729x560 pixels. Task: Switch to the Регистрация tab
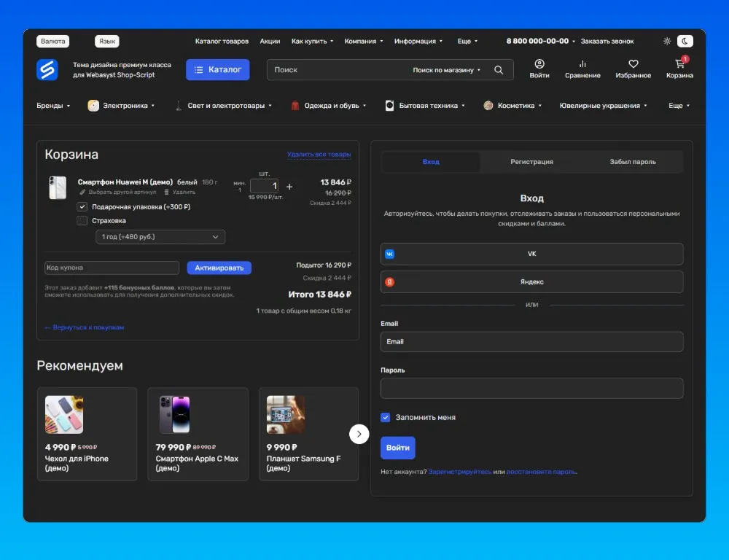tap(531, 162)
